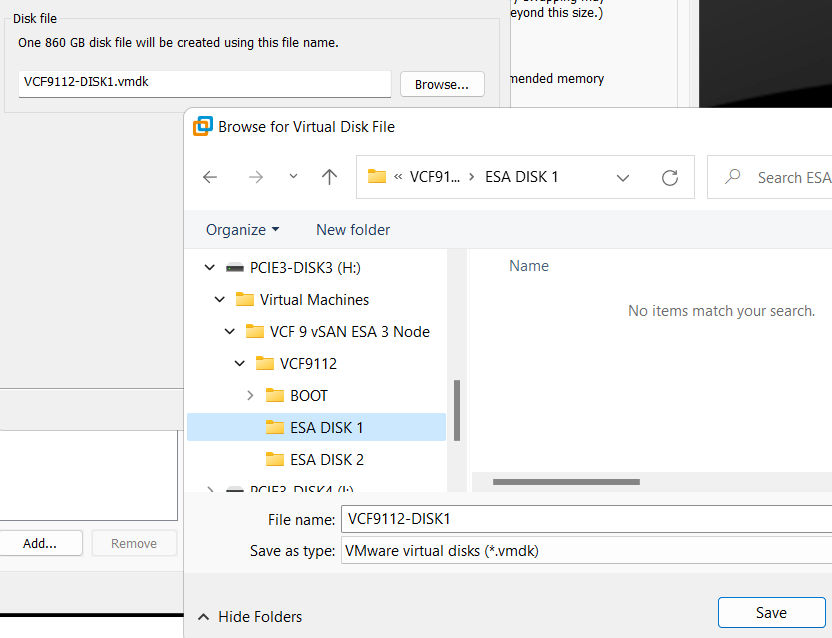Collapse the Virtual Machines tree node
Image resolution: width=832 pixels, height=638 pixels.
220,300
